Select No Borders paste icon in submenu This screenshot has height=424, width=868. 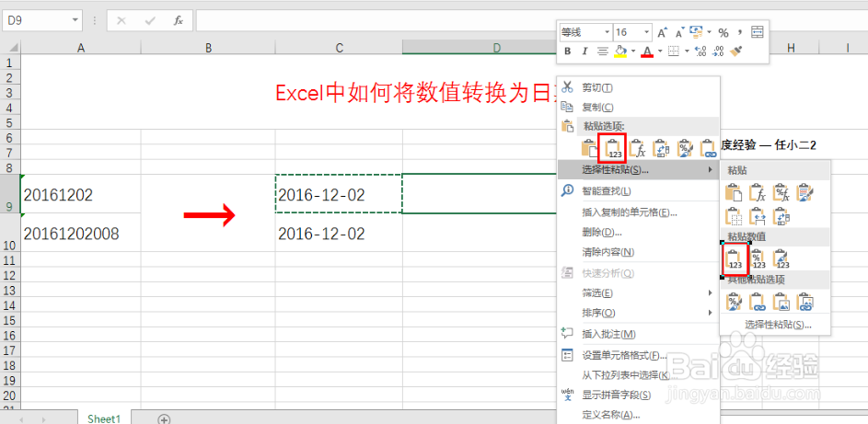734,217
